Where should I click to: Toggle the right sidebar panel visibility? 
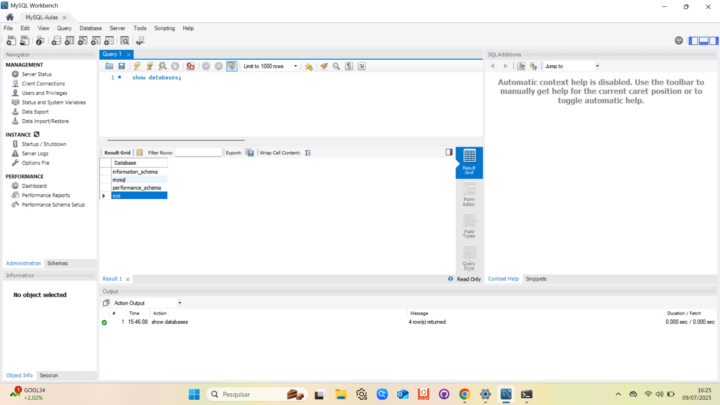click(x=714, y=41)
